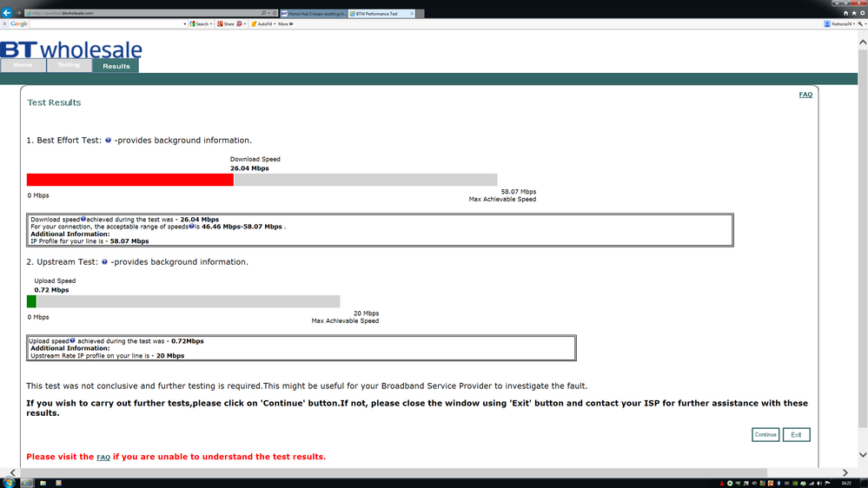Click help icon next to Download speed text
868x488 pixels.
83,219
